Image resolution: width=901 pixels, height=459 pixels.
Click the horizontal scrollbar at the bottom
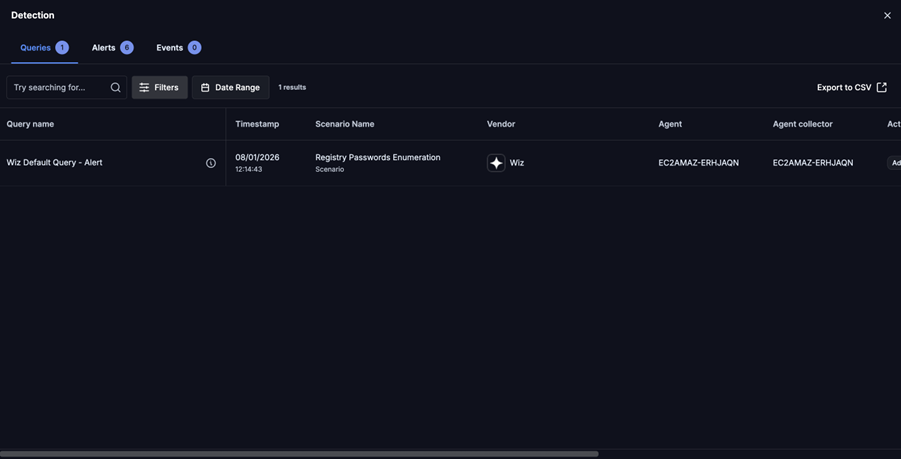(300, 454)
